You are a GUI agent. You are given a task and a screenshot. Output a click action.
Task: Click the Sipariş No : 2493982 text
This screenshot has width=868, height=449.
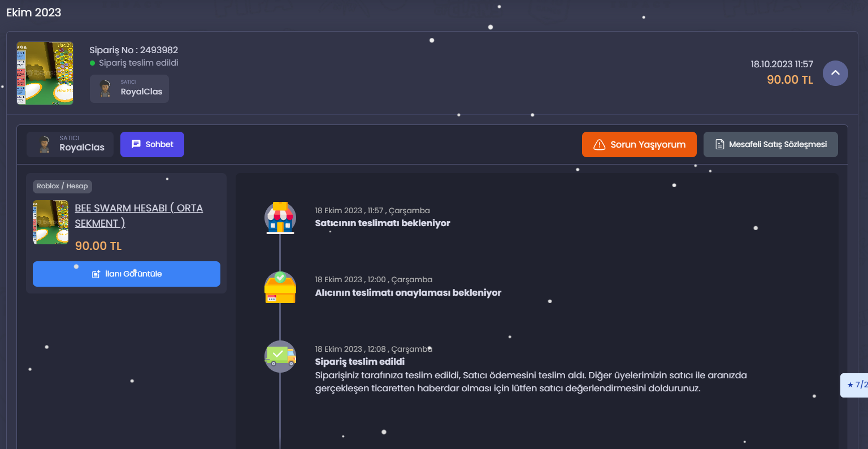coord(134,50)
